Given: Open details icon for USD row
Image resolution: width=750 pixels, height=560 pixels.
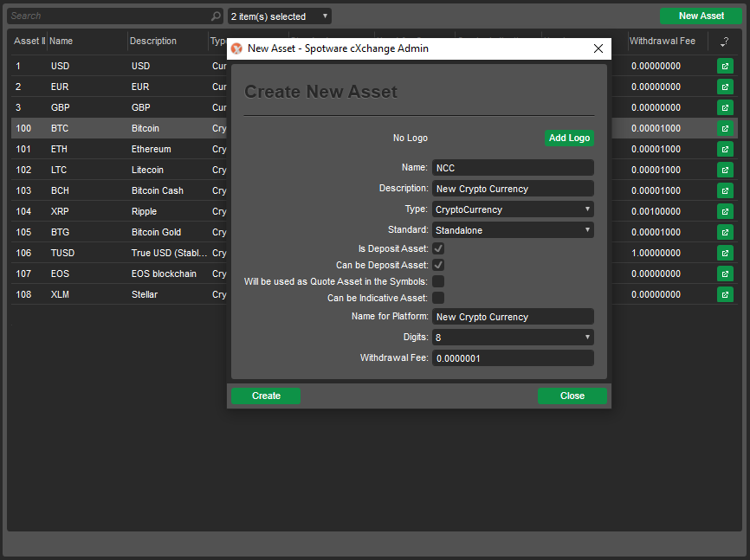Looking at the screenshot, I should (725, 66).
